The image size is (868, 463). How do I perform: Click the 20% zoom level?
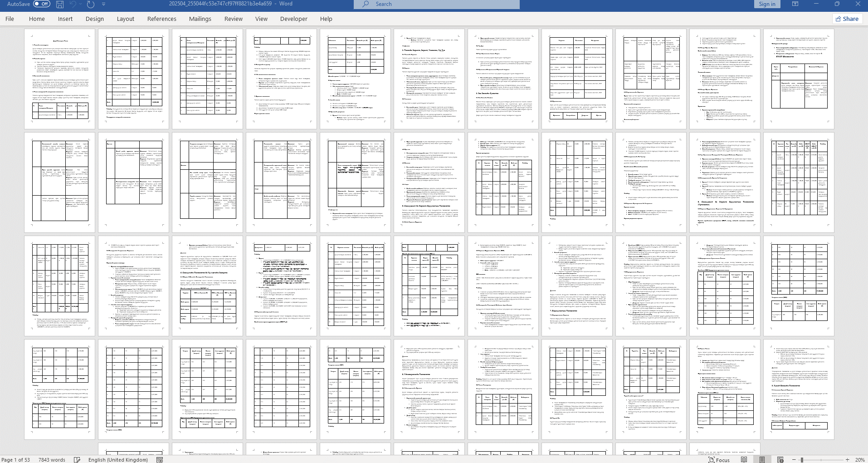(x=860, y=459)
